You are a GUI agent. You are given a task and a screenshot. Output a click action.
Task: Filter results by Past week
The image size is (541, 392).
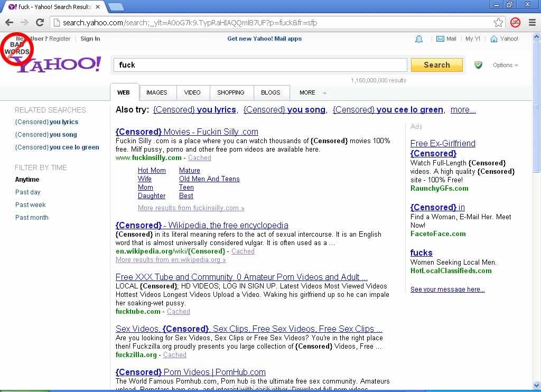(30, 205)
